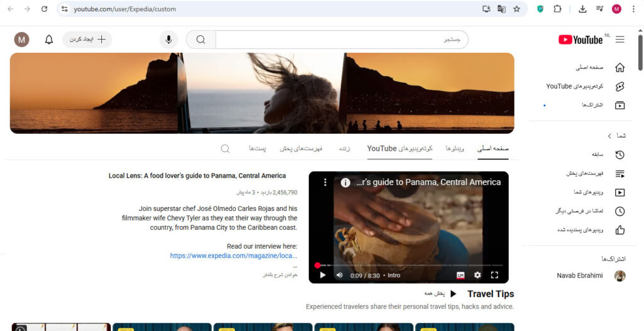Click the Intro chapter label

[x=394, y=276]
